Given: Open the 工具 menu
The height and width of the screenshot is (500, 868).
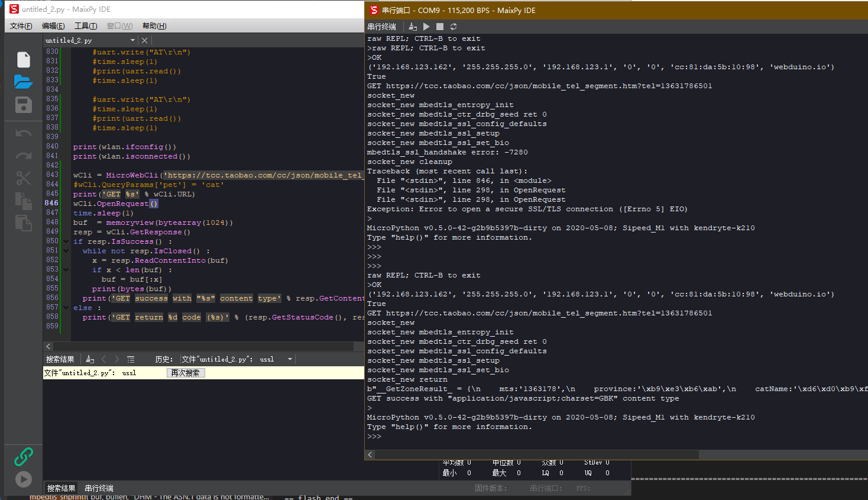Looking at the screenshot, I should (x=85, y=25).
